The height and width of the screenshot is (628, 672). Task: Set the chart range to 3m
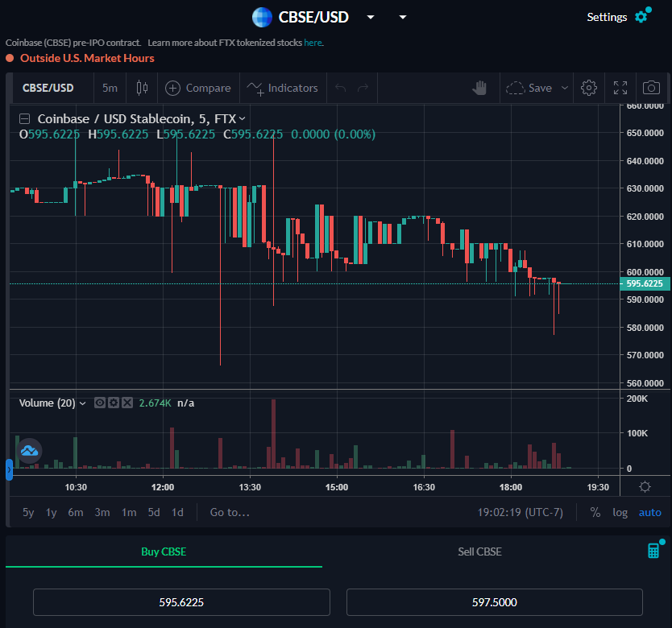(102, 512)
